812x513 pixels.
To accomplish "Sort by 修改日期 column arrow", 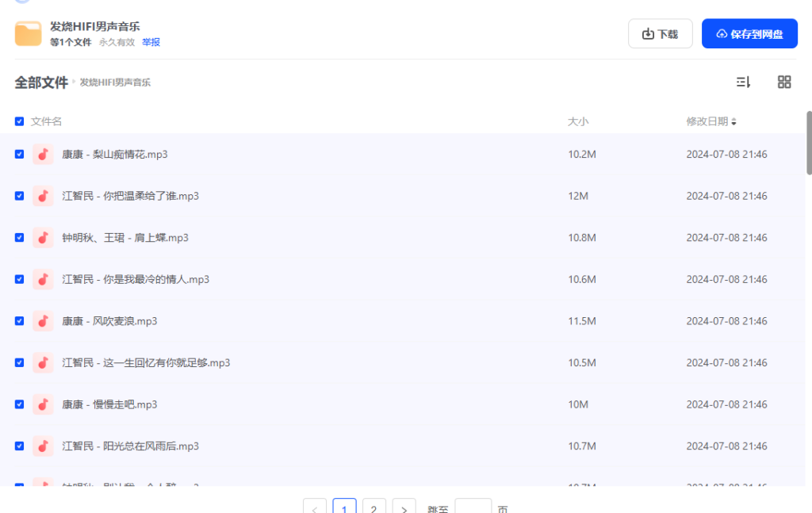I will [733, 121].
